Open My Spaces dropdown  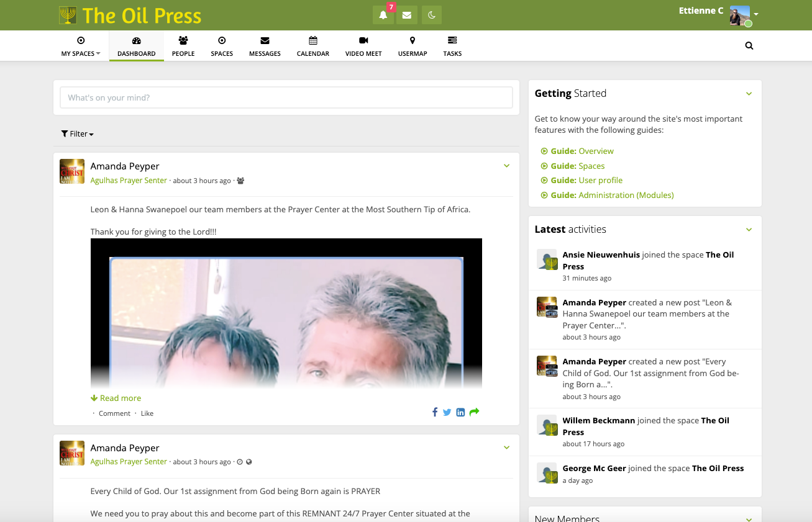pyautogui.click(x=81, y=46)
